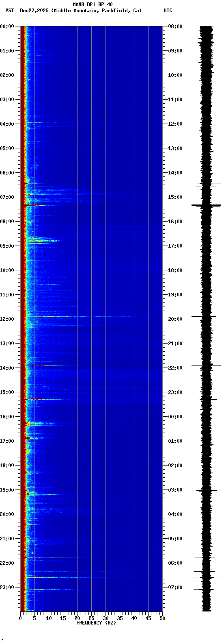The width and height of the screenshot is (224, 644).
Task: Click the 30 tick label on the frequency axis
Action: 106,618
